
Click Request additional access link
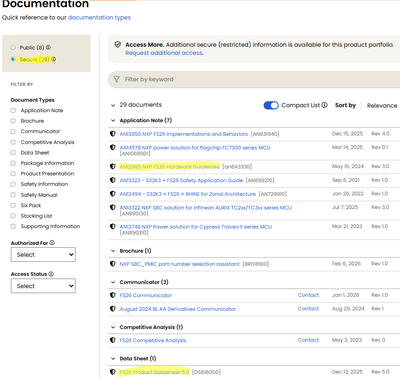tap(164, 53)
